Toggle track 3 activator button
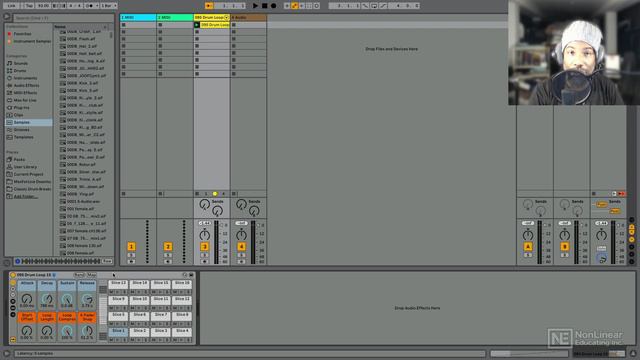Viewport: 640px width, 360px height. coord(204,247)
